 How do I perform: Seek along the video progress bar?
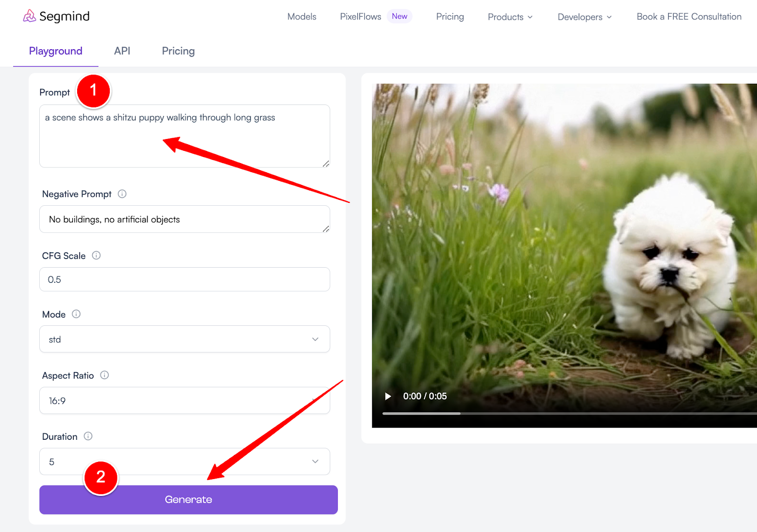(x=570, y=413)
